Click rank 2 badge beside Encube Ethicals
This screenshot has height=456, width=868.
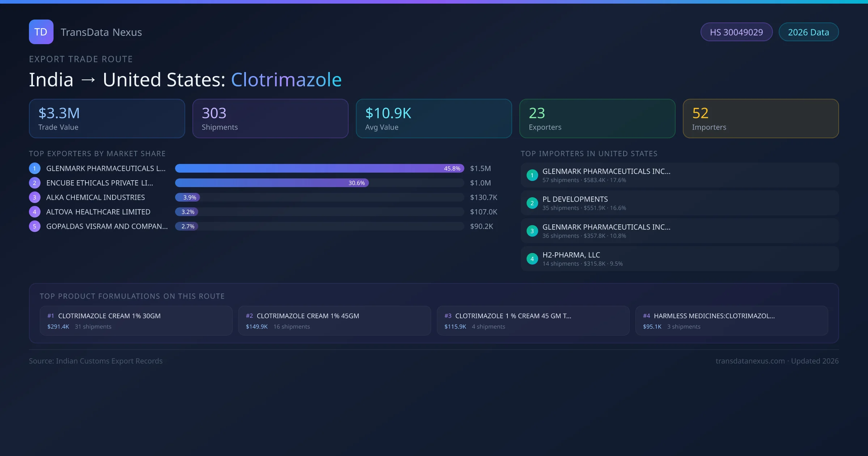(x=35, y=183)
